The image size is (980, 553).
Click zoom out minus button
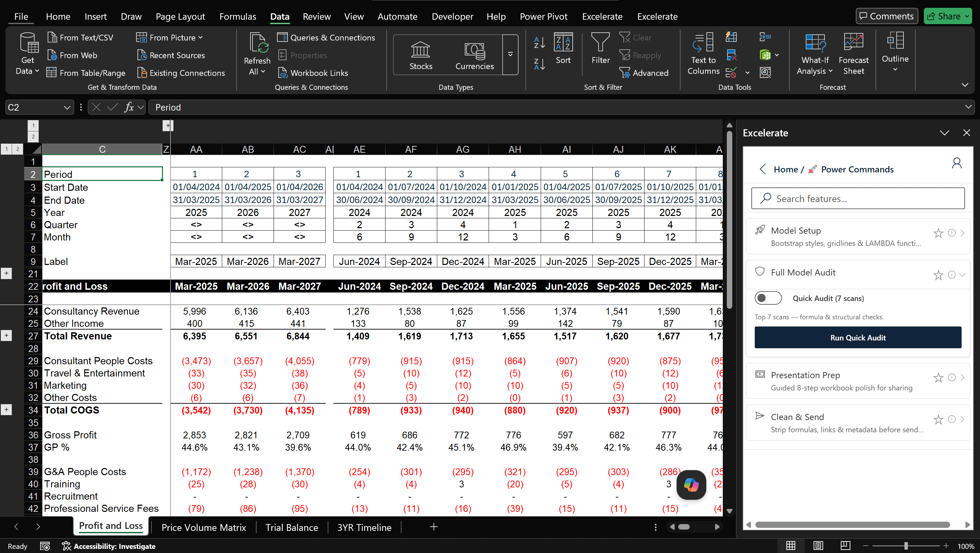coord(866,546)
